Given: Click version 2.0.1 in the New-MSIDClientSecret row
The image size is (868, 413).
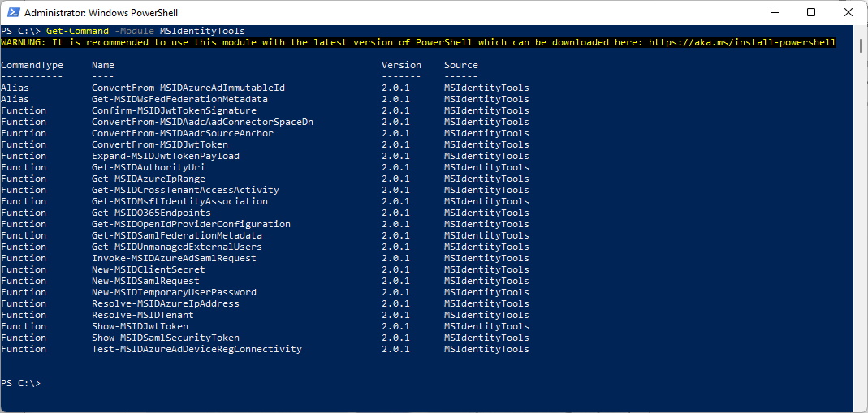Looking at the screenshot, I should [x=395, y=269].
